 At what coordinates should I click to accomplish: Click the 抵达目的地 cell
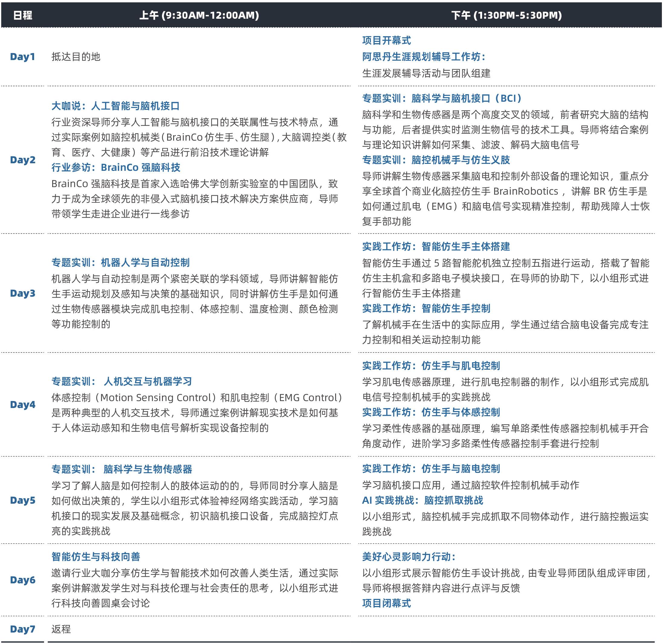76,57
